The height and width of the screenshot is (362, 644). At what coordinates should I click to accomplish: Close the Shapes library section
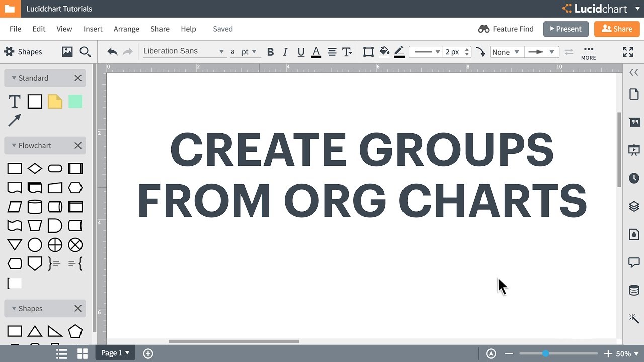(78, 308)
